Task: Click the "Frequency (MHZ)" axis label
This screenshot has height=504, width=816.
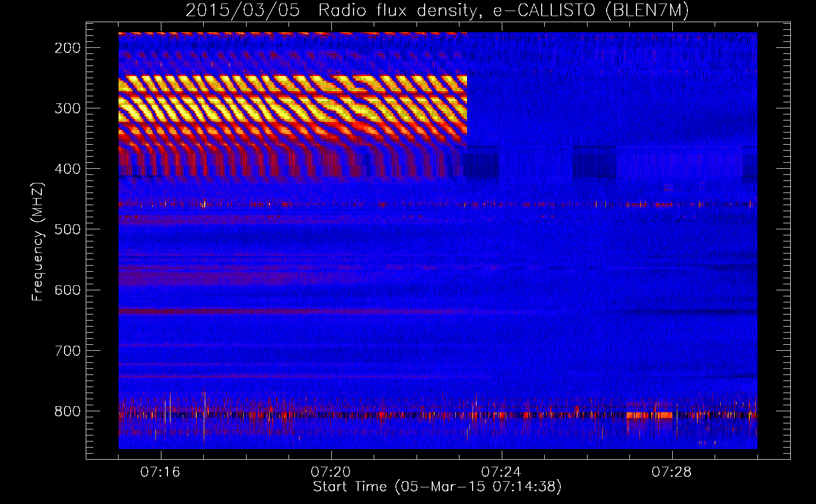Action: pos(38,241)
